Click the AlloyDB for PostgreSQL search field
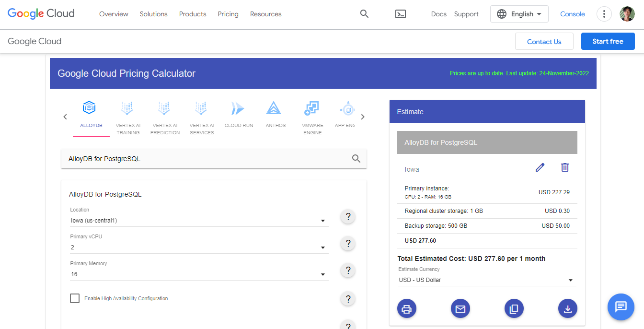The image size is (644, 329). (206, 159)
